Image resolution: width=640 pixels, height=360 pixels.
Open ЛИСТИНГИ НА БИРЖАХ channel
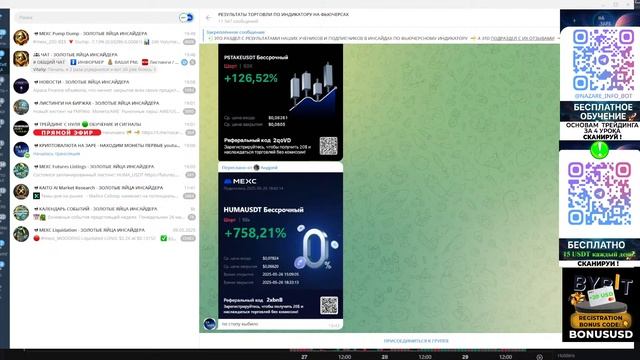(104, 107)
